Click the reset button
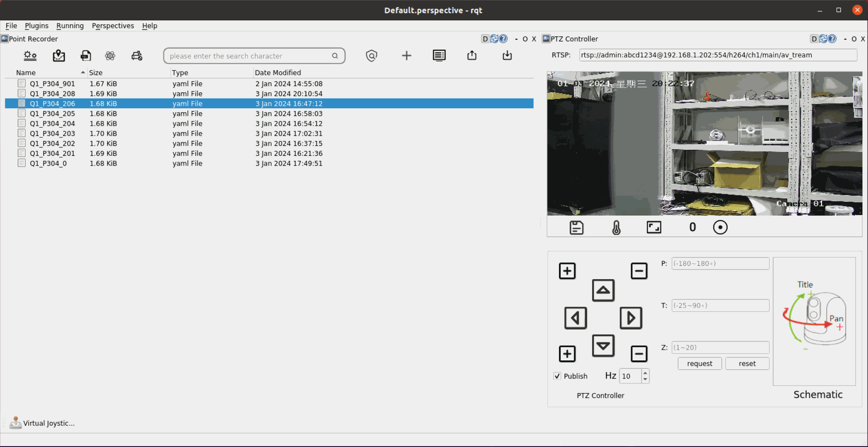The image size is (868, 447). point(747,364)
